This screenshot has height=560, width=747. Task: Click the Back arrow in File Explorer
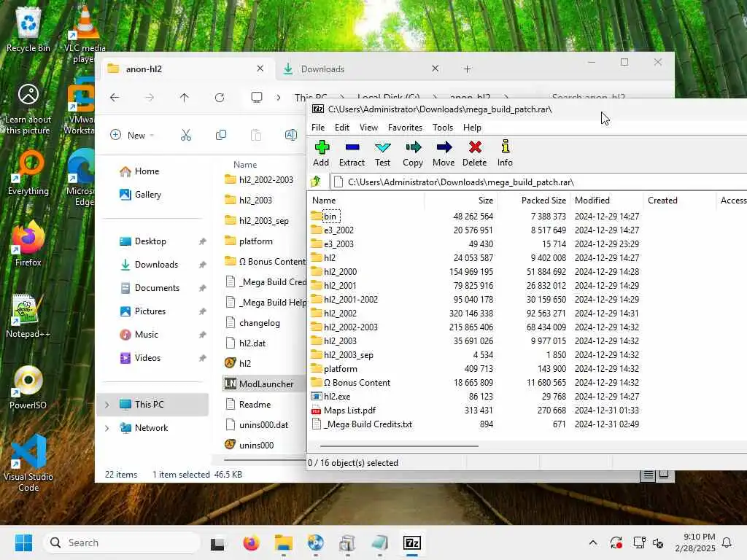(115, 98)
